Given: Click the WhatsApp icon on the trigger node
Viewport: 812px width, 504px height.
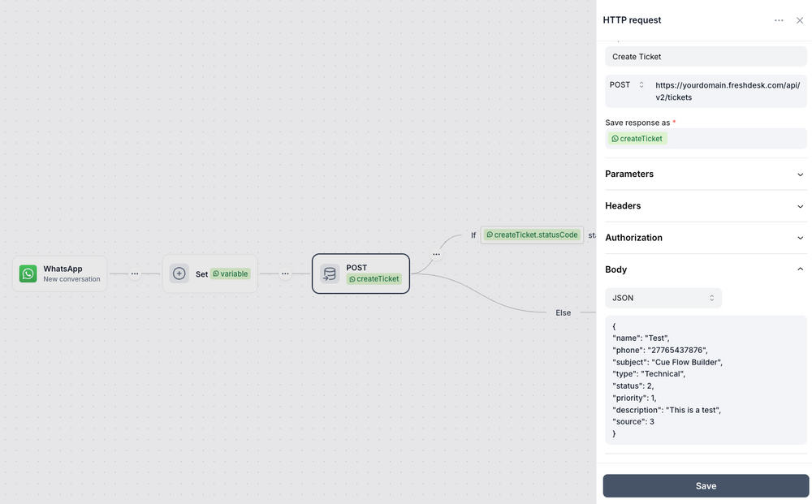Looking at the screenshot, I should click(27, 274).
